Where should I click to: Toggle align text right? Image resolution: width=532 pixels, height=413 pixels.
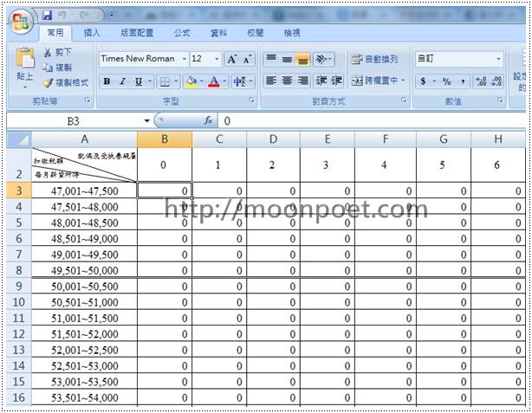tap(302, 81)
